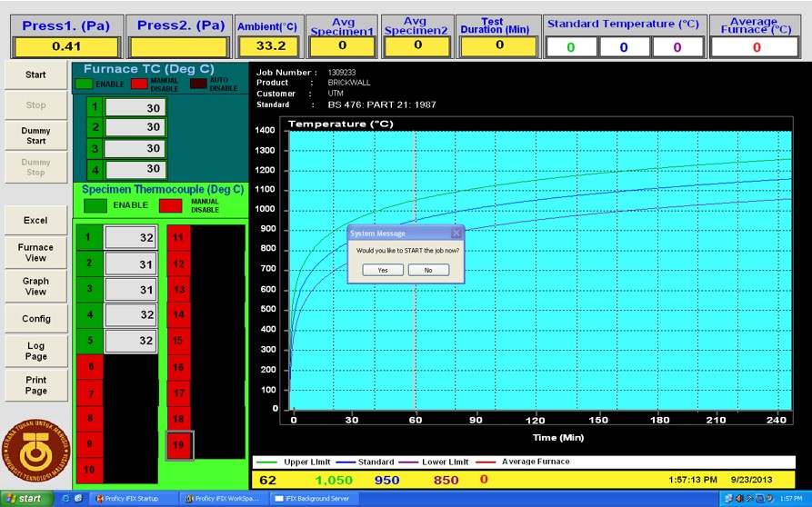Viewport: 812px width, 507px height.
Task: Click the Start button in left panel
Action: click(35, 75)
